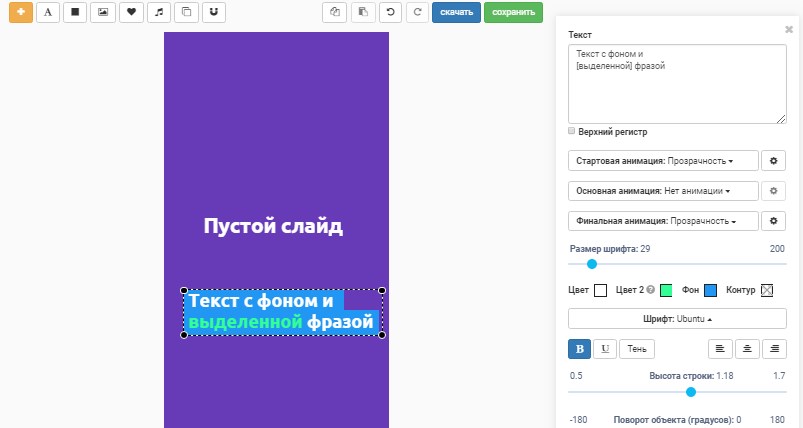Redo the last action

[x=416, y=13]
